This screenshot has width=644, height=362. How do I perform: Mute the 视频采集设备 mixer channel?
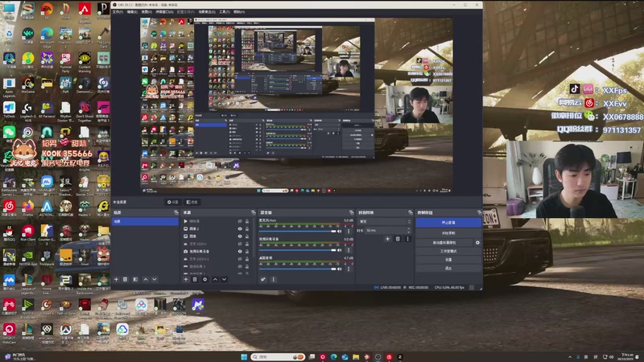click(340, 250)
